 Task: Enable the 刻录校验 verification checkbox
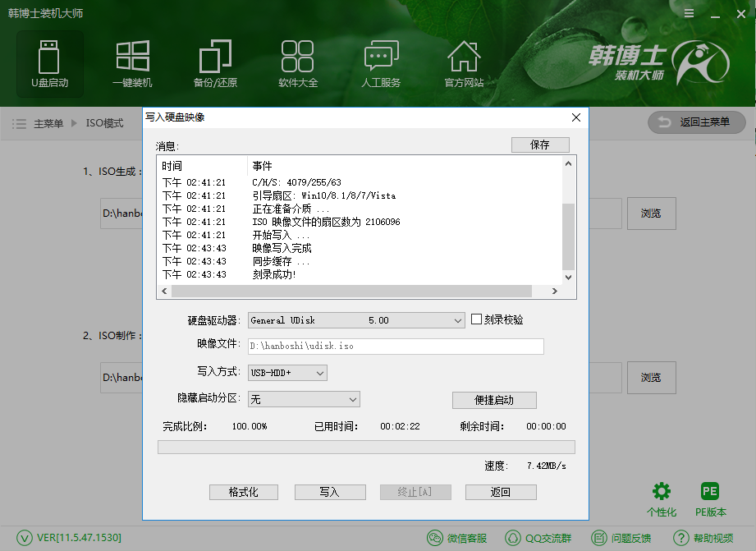pyautogui.click(x=474, y=320)
